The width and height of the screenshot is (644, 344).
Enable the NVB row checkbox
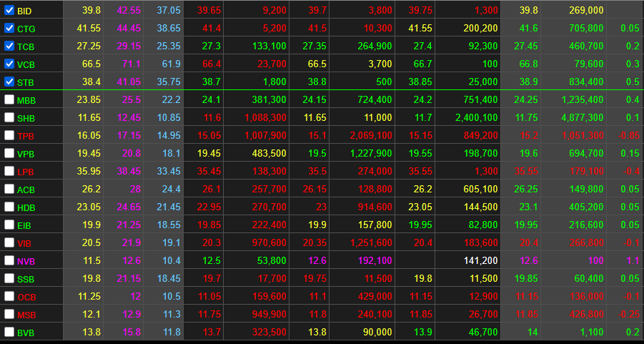click(9, 260)
